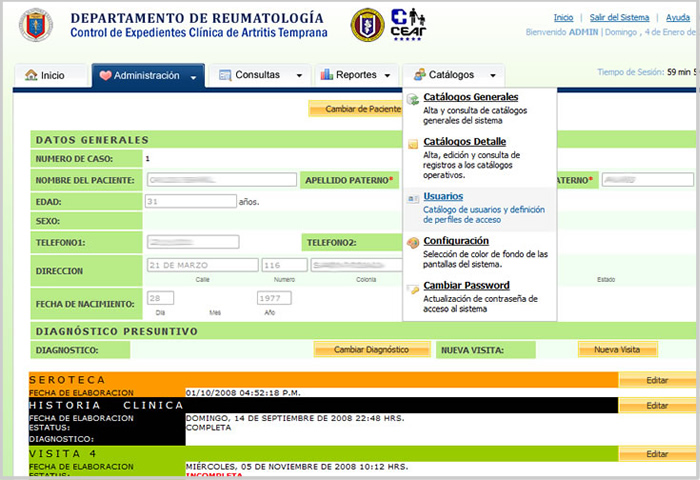This screenshot has width=700, height=480.
Task: Click the Visita 4 date 05 de Noviembre
Action: point(297,467)
